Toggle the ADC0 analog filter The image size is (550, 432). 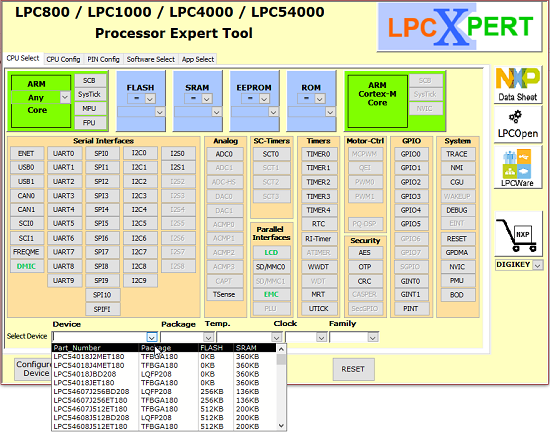[224, 154]
